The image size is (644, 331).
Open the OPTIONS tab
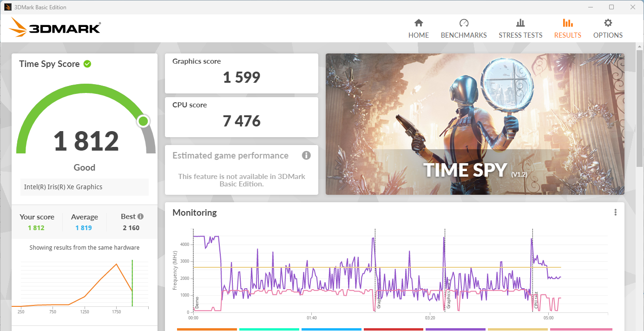(608, 29)
